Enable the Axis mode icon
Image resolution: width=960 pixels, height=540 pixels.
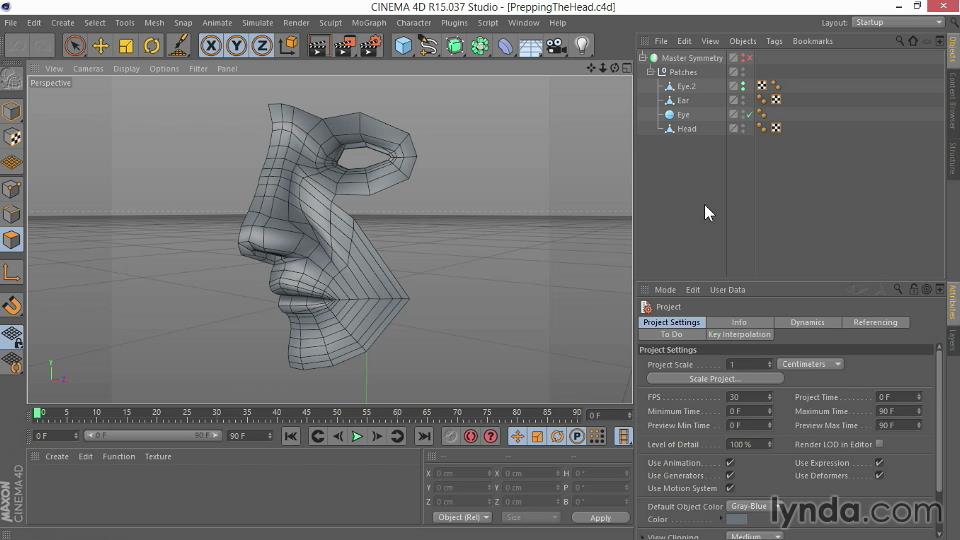pos(12,272)
